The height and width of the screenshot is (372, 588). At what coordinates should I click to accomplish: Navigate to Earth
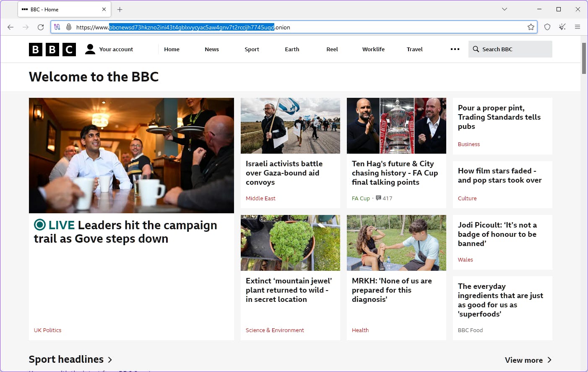(292, 49)
